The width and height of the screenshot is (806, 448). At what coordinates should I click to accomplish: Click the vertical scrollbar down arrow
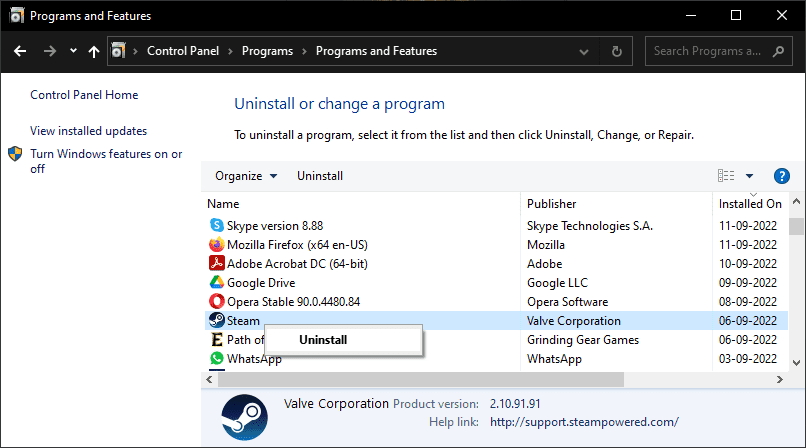click(x=796, y=363)
